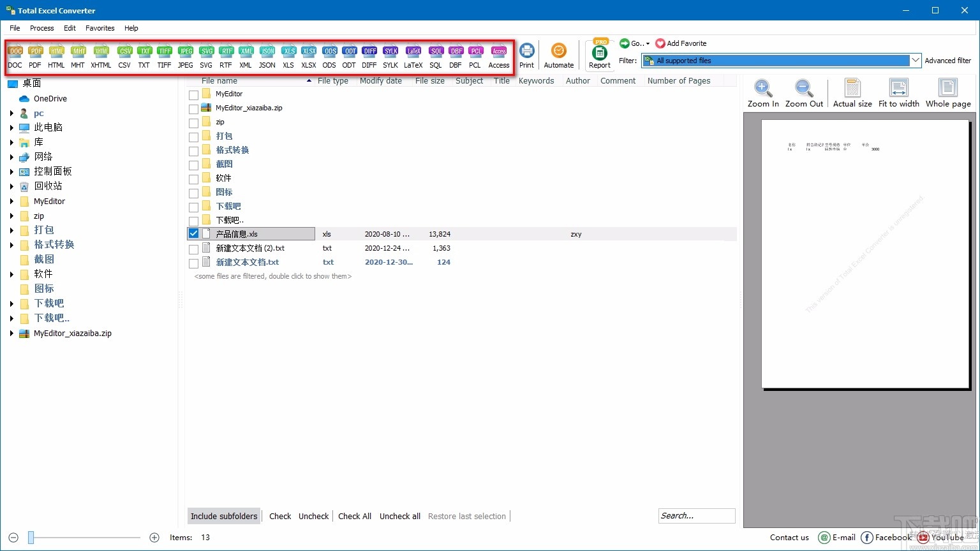
Task: Convert to PDF format
Action: pos(35,56)
